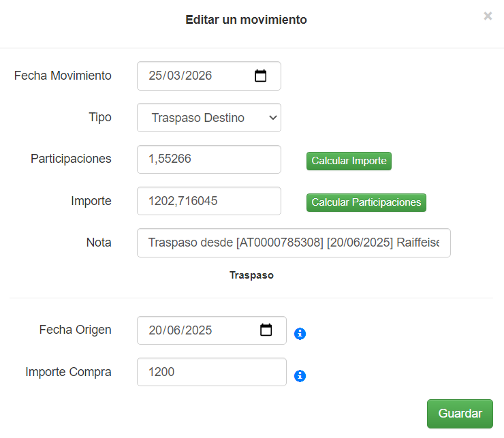Screen dimensions: 504x438
Task: Click into the Importe field with 1202,716045
Action: tap(208, 201)
